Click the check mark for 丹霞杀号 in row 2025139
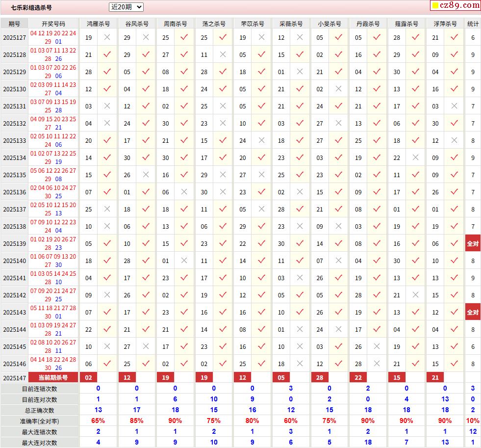 click(377, 243)
